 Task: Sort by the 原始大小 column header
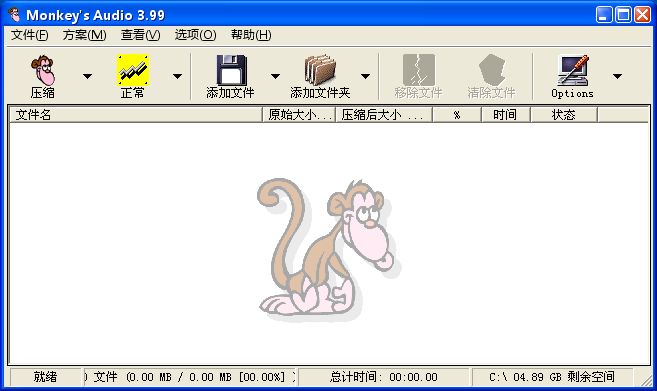299,115
